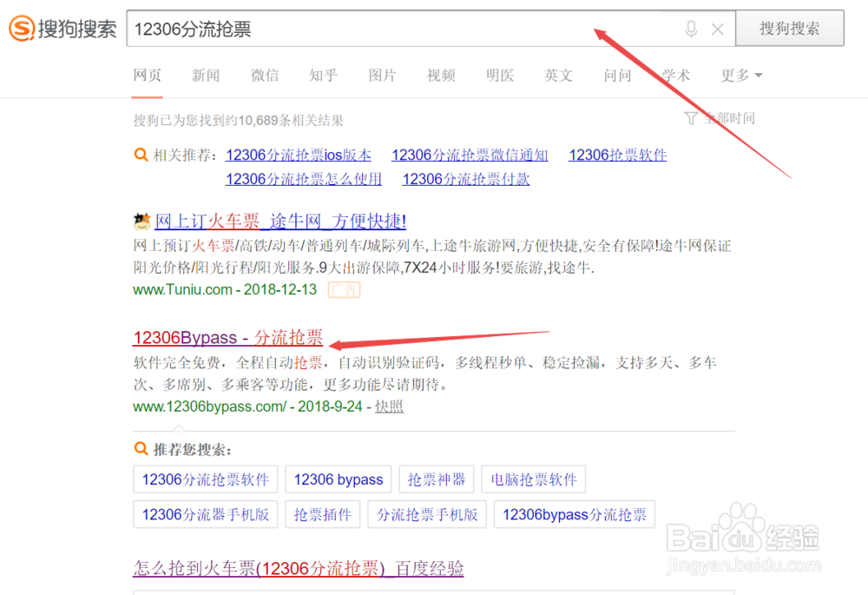Screen dimensions: 868x595
Task: Click the Tuniu cow favicon icon
Action: [142, 221]
